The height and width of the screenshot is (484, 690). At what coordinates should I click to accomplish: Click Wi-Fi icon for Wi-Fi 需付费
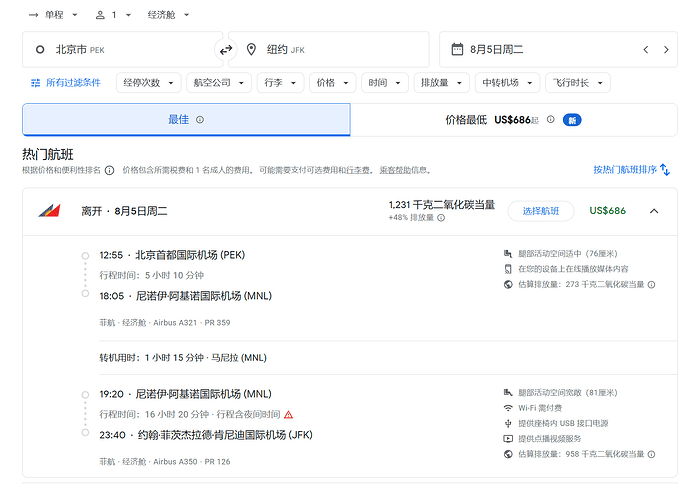508,408
